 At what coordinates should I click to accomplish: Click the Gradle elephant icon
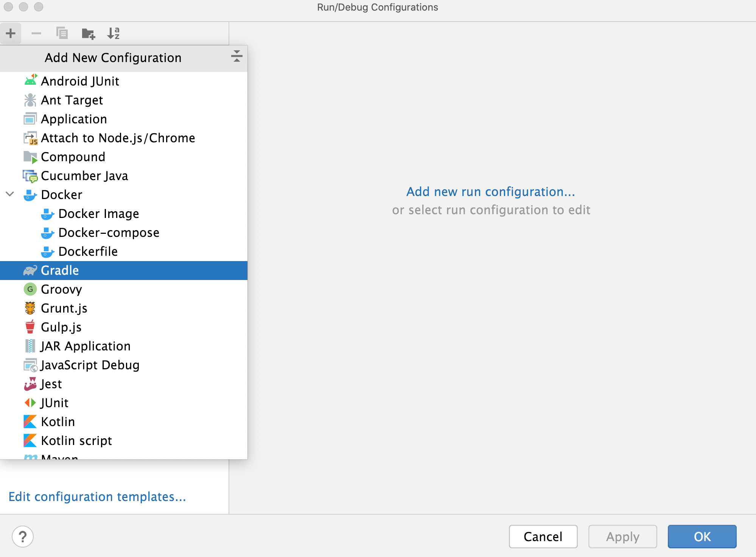coord(30,270)
